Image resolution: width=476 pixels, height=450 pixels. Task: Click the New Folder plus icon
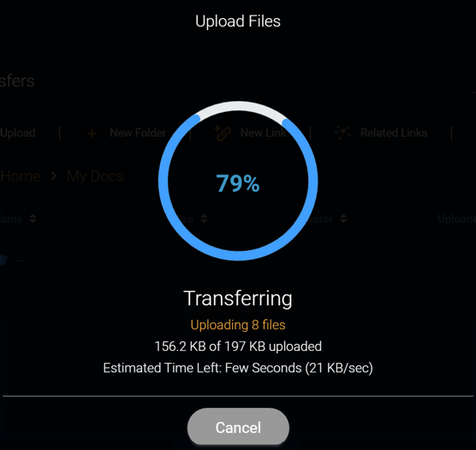pos(92,133)
